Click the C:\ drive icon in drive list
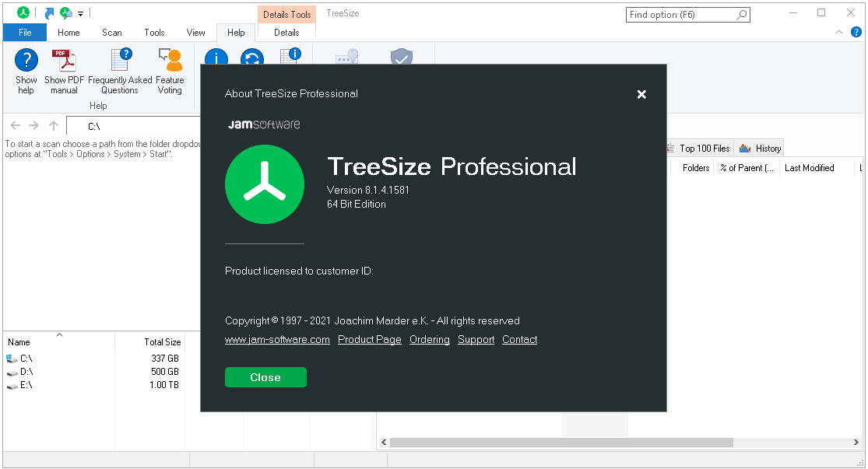The image size is (868, 469). [12, 359]
